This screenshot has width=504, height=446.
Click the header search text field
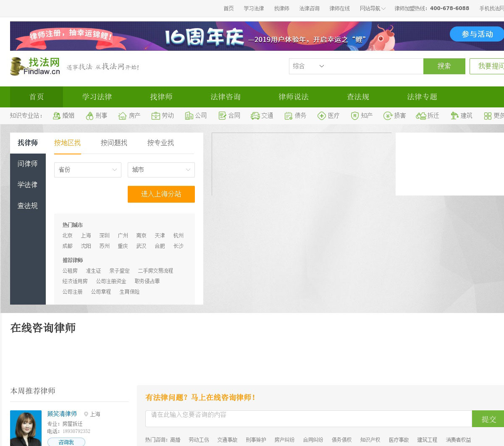[375, 66]
